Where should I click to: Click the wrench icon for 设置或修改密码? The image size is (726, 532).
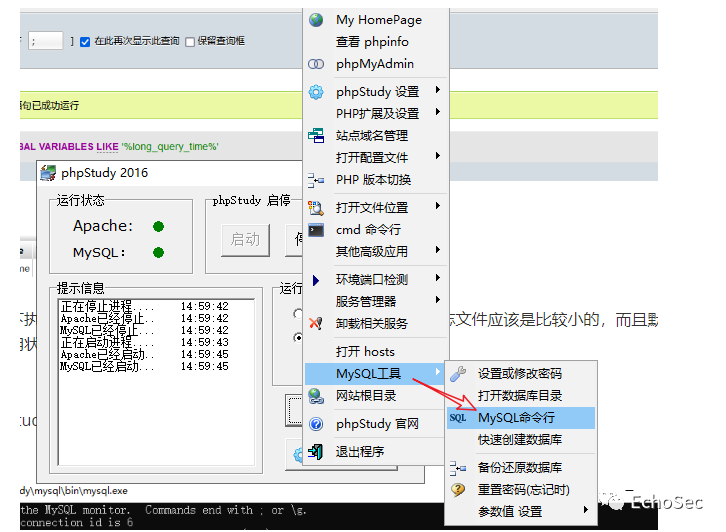pyautogui.click(x=458, y=374)
